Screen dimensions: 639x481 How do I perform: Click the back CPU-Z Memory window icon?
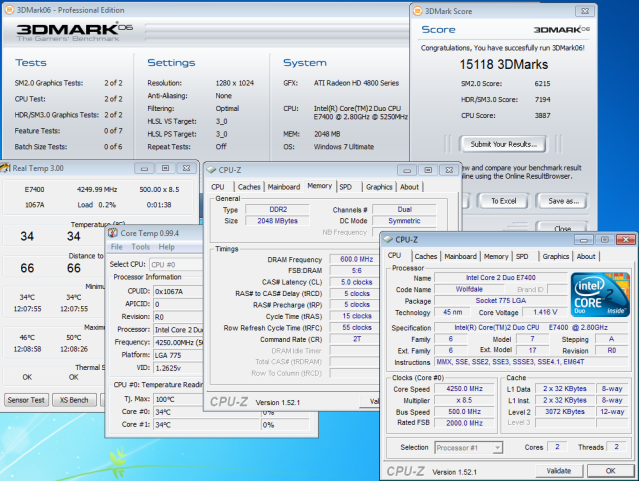coord(212,170)
